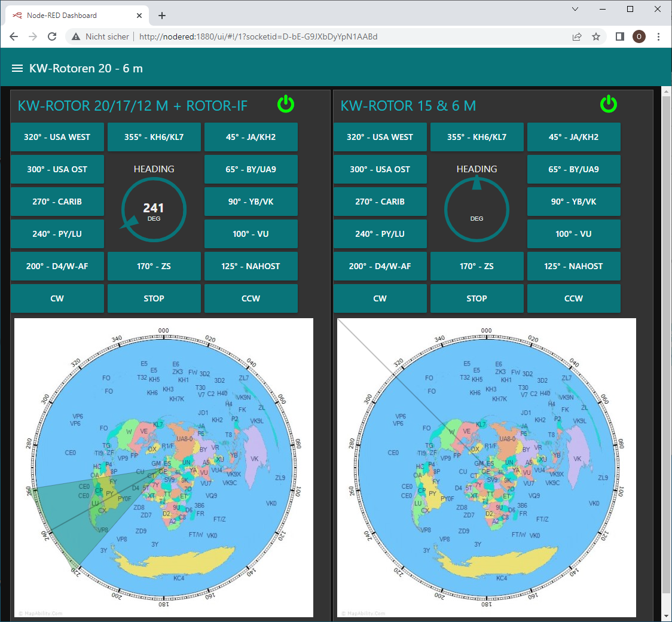Image resolution: width=672 pixels, height=622 pixels.
Task: Set right rotor to 45° JA/KH2
Action: [573, 137]
